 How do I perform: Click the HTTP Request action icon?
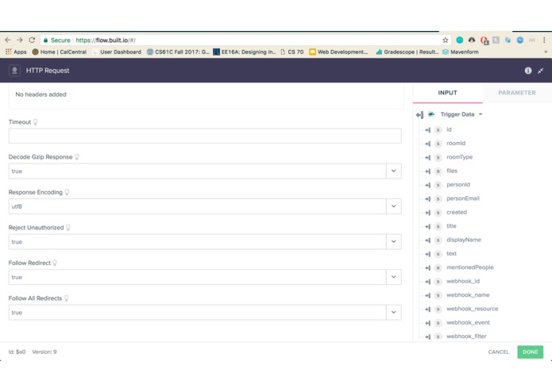pos(14,71)
